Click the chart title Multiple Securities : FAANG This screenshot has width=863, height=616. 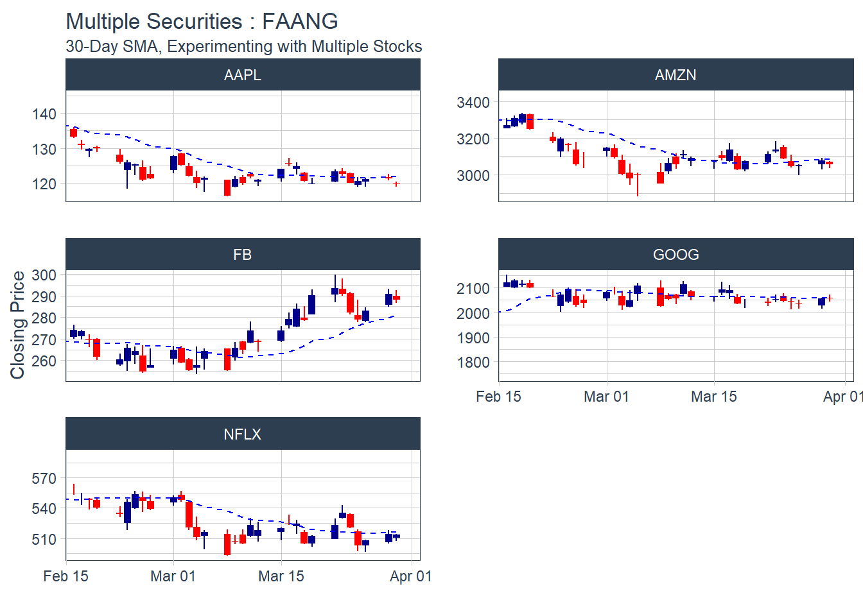point(202,21)
